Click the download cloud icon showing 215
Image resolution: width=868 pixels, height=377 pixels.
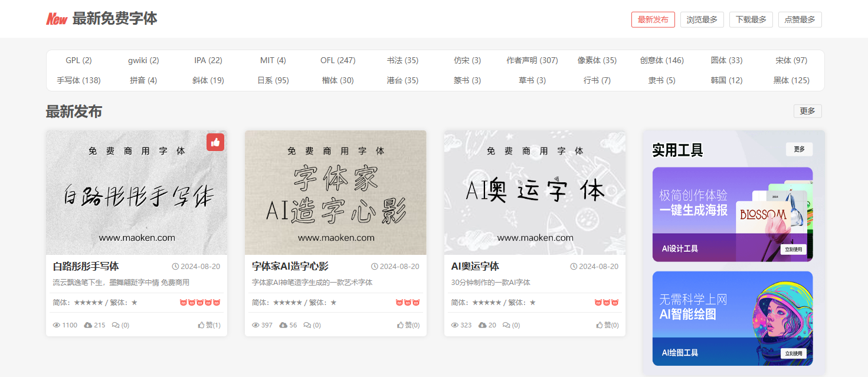88,325
